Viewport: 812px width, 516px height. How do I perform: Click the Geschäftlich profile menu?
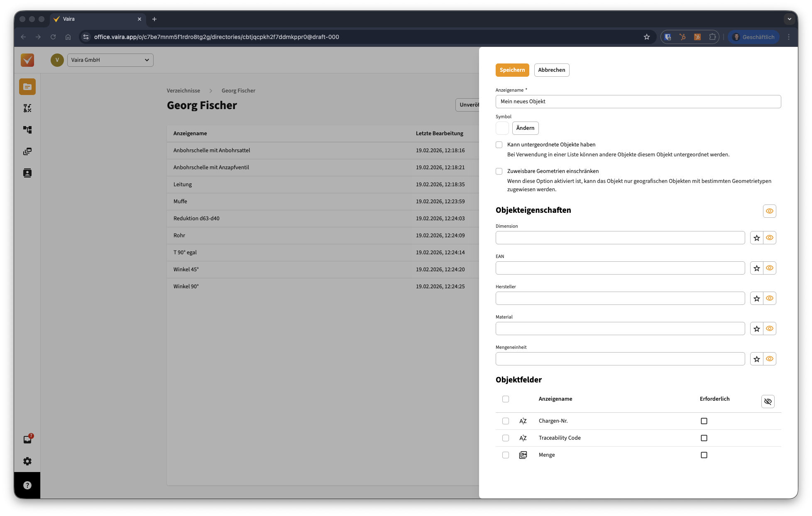[x=754, y=37]
